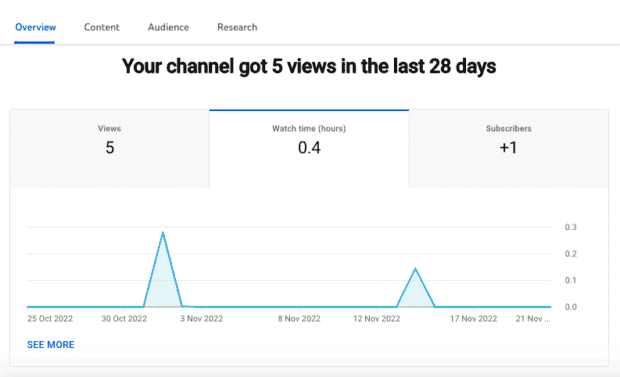This screenshot has height=377, width=620.
Task: Click the 30 Oct 2022 axis label
Action: 124,318
